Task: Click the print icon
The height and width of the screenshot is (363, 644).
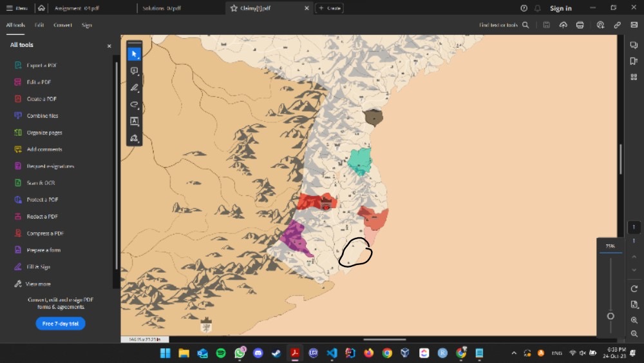Action: click(x=580, y=25)
